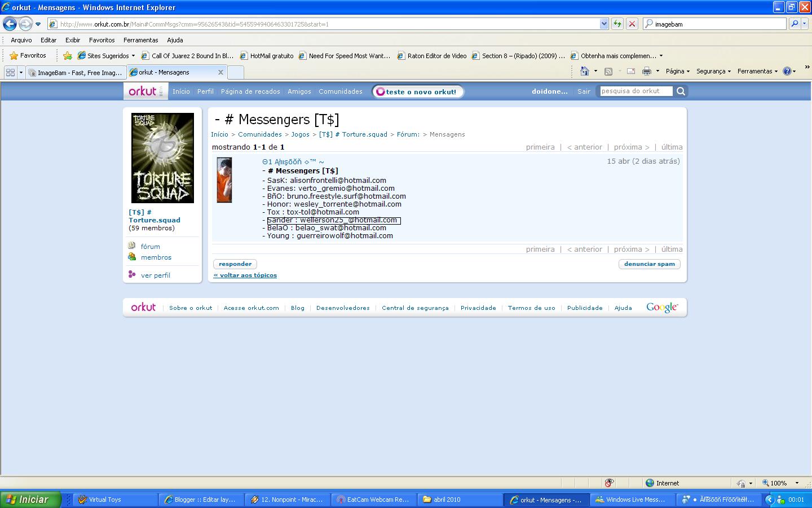Close the orkut - Mensagens tab
The height and width of the screenshot is (508, 812).
tap(220, 72)
